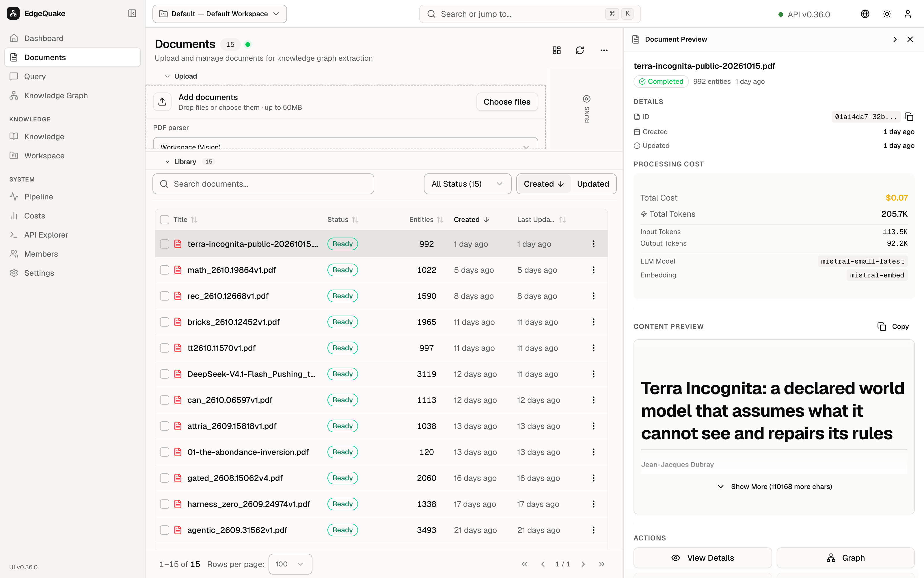Screen dimensions: 924x578
Task: Open the language globe icon
Action: point(865,14)
